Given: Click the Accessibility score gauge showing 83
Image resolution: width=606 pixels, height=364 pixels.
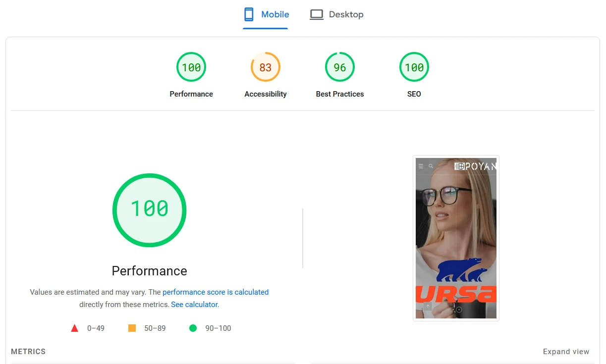Looking at the screenshot, I should coord(266,67).
